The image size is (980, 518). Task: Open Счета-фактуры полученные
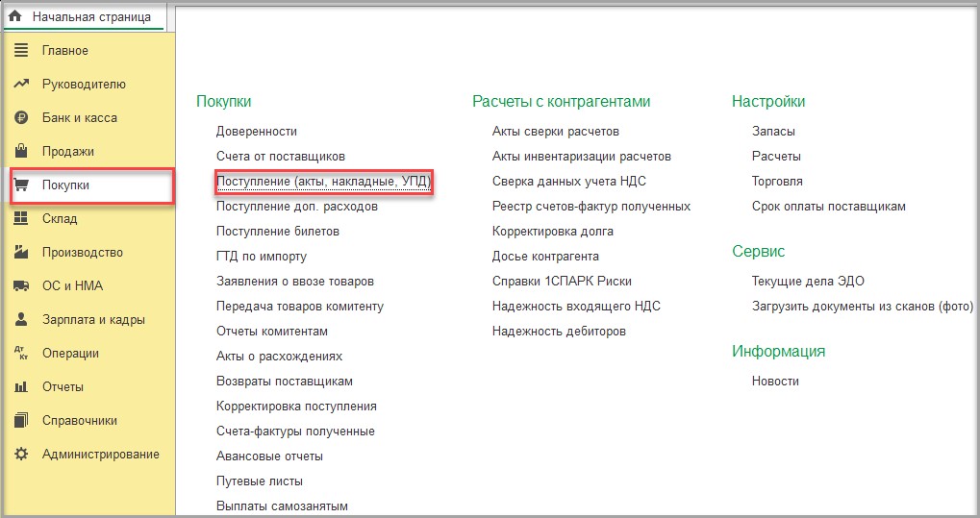tap(295, 432)
